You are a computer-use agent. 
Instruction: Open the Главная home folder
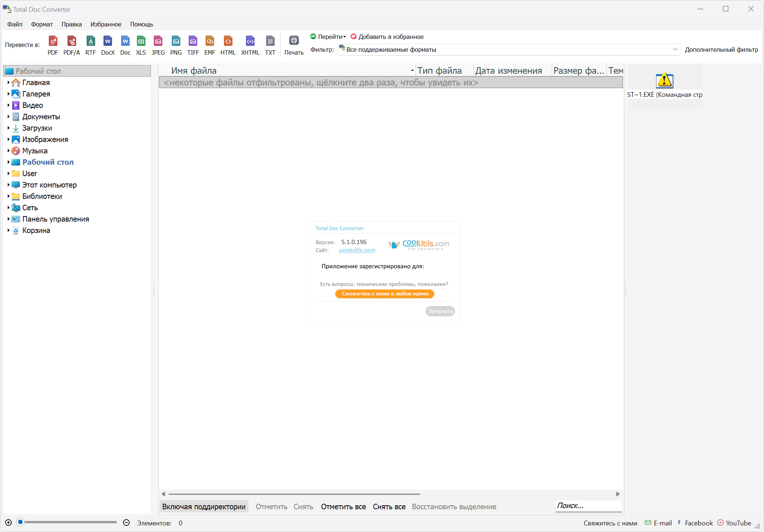(x=36, y=83)
